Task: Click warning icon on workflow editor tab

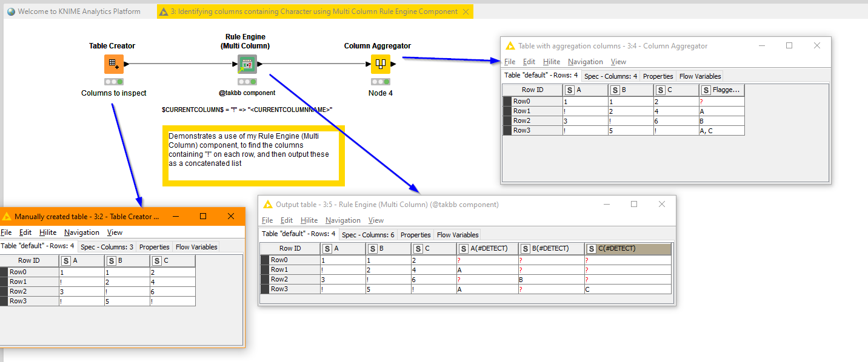Action: tap(164, 12)
